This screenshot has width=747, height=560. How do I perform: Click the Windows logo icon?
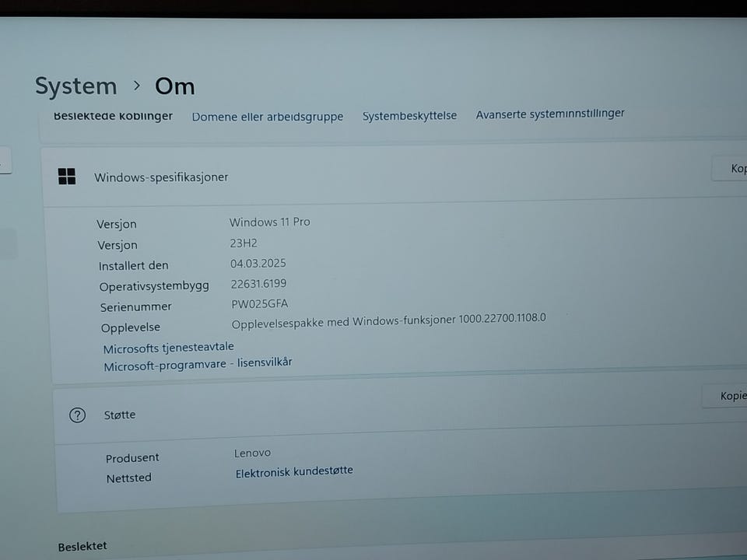tap(67, 177)
